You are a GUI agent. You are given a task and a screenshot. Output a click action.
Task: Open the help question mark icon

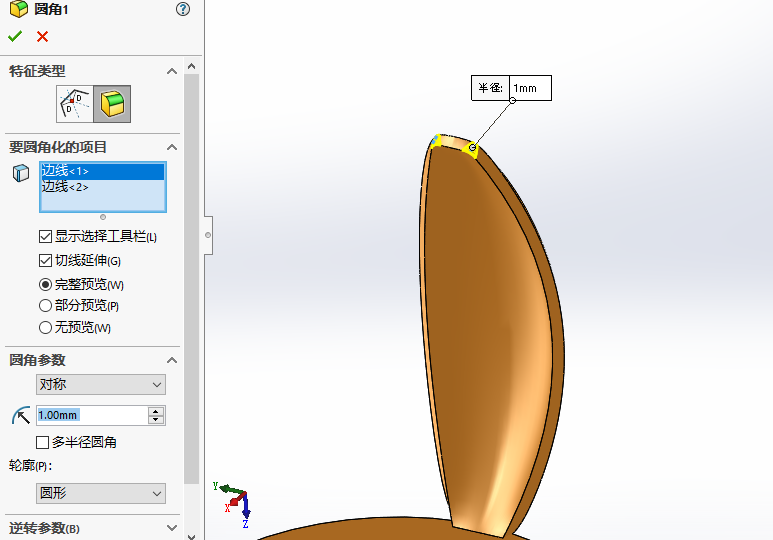point(182,9)
